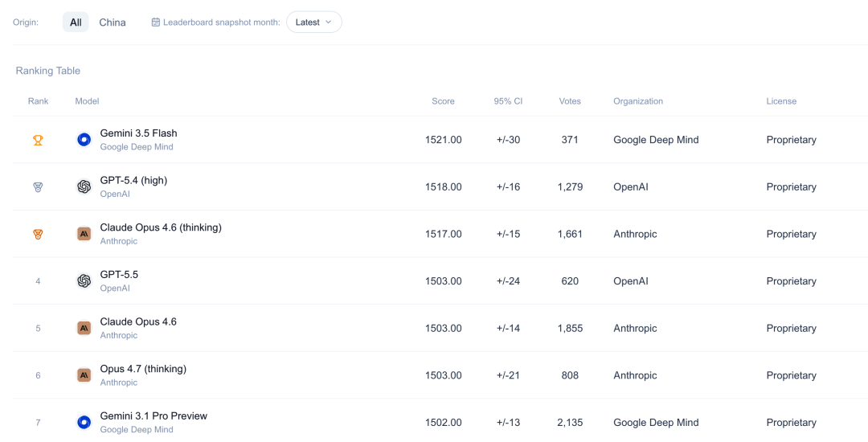Click the 1517.00 score value
868x442 pixels.
[444, 234]
